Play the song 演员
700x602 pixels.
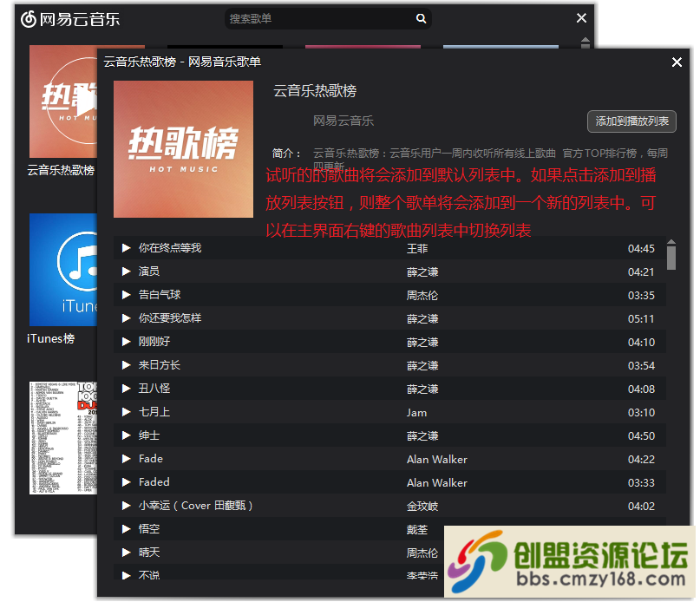tap(127, 272)
